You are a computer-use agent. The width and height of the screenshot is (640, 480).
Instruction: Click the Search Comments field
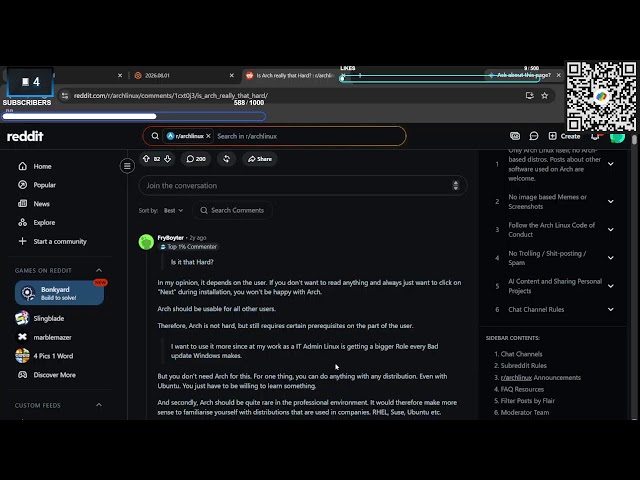click(232, 211)
